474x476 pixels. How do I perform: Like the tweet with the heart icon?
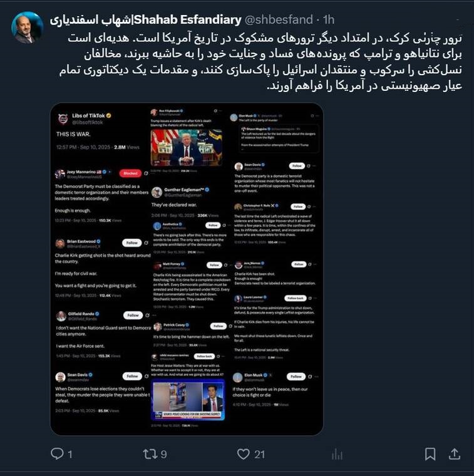pyautogui.click(x=243, y=454)
